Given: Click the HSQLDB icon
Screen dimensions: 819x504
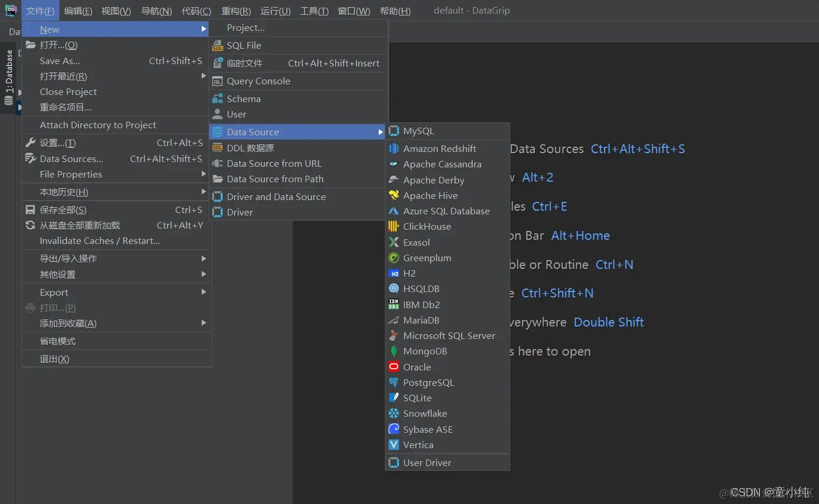Looking at the screenshot, I should click(x=394, y=289).
